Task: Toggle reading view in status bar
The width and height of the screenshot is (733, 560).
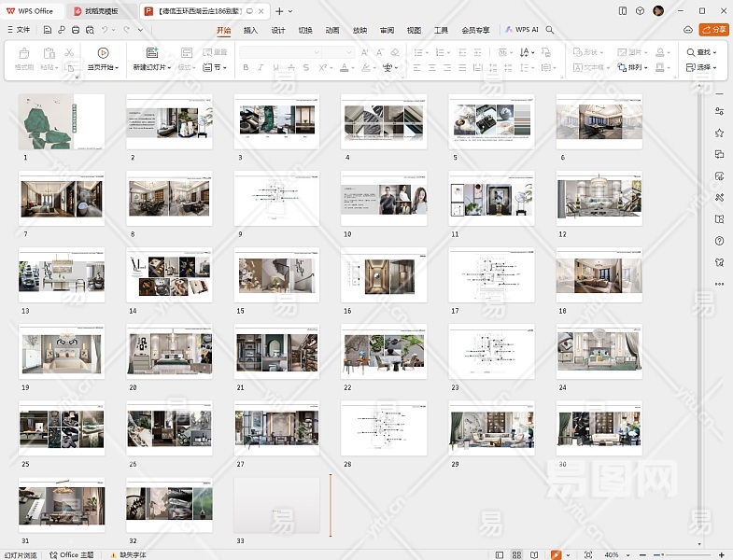Action: 536,555
